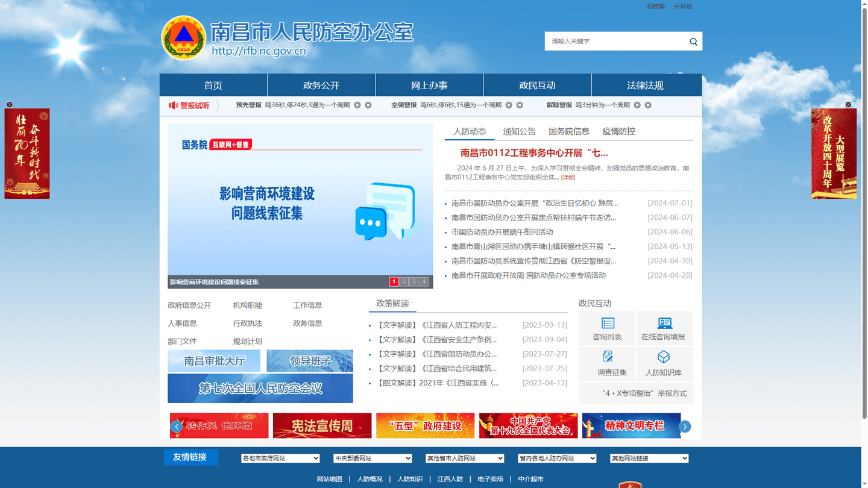
Task: Open 领导班子 banner button
Action: [x=310, y=361]
